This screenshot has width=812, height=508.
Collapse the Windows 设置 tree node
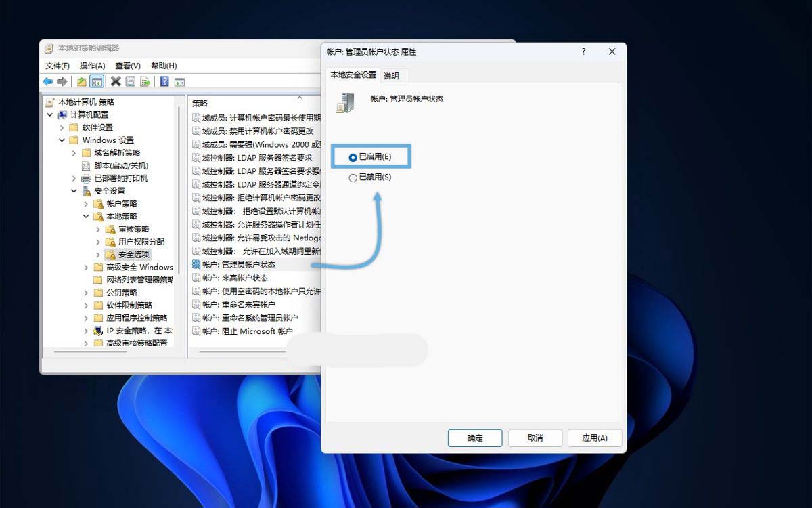tap(61, 140)
